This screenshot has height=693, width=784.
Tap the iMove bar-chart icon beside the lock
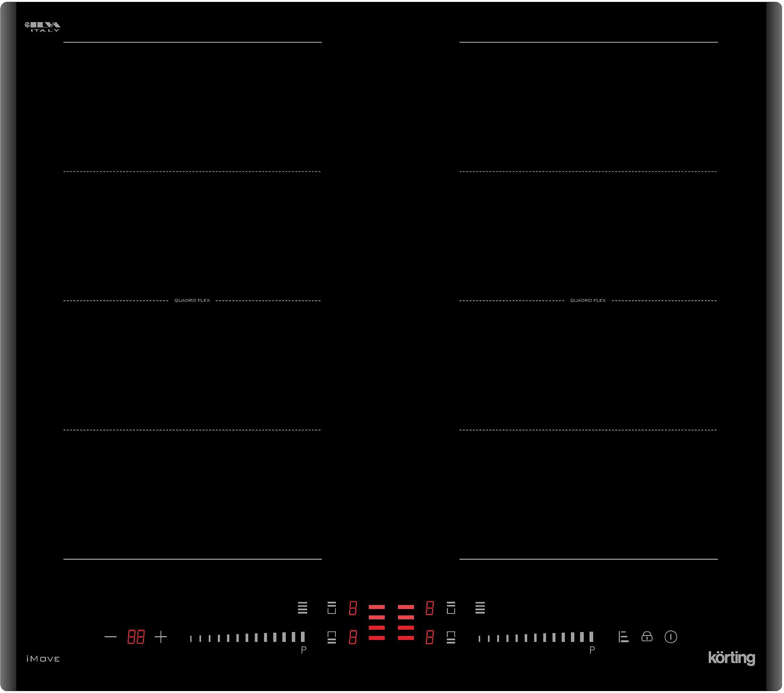[x=624, y=637]
